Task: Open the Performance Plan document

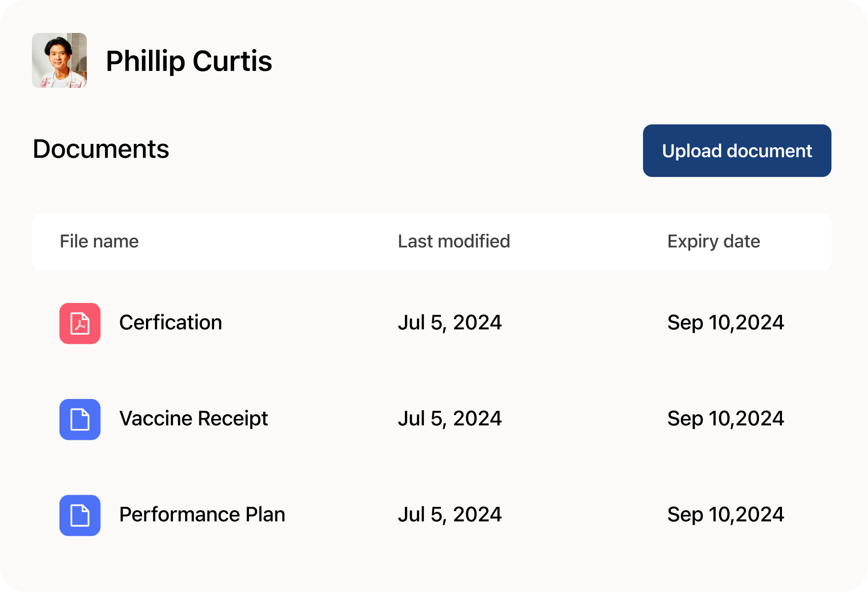Action: pos(202,515)
